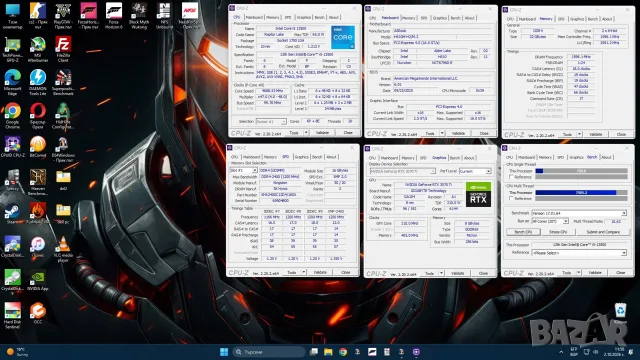Click the Submit and Compare button
The height and width of the screenshot is (360, 640).
tap(603, 232)
